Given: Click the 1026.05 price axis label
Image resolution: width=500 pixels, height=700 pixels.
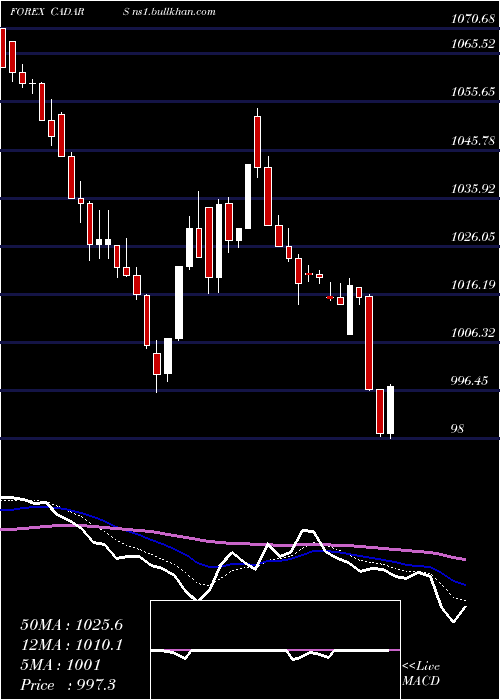Looking at the screenshot, I should [473, 237].
